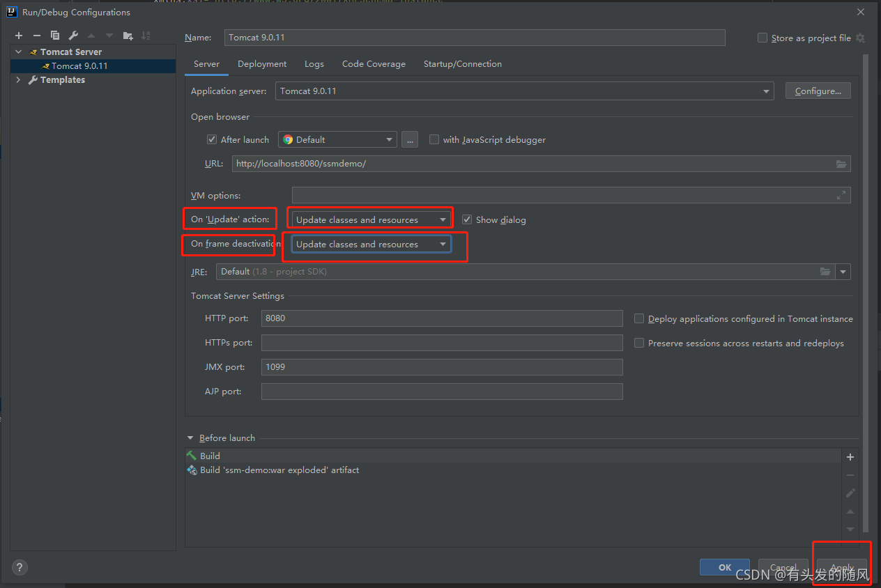Add a Before launch task with plus icon
Image resolution: width=881 pixels, height=588 pixels.
click(850, 457)
